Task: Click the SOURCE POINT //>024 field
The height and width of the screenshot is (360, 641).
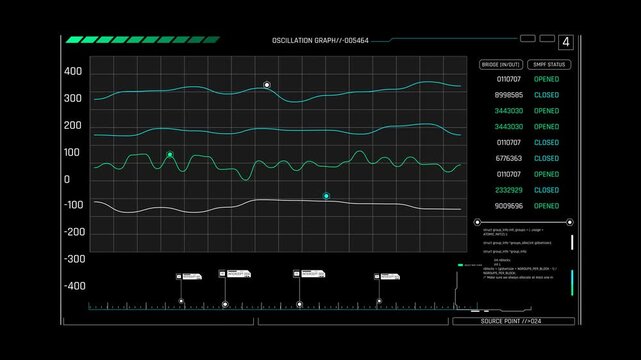Action: 513,321
